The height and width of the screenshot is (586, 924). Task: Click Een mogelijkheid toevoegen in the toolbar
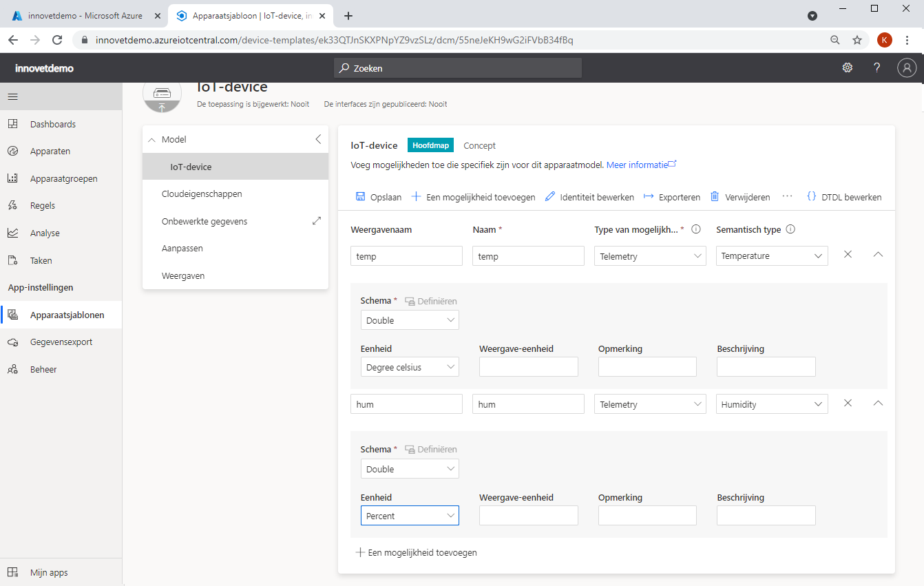473,197
